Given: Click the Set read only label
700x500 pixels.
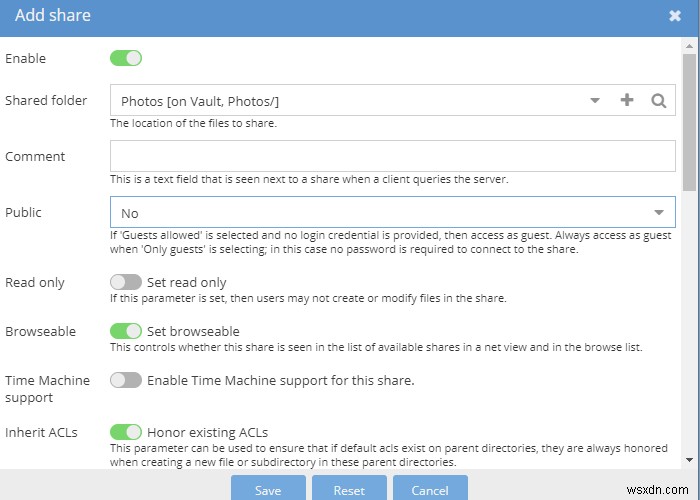Looking at the screenshot, I should click(x=187, y=282).
